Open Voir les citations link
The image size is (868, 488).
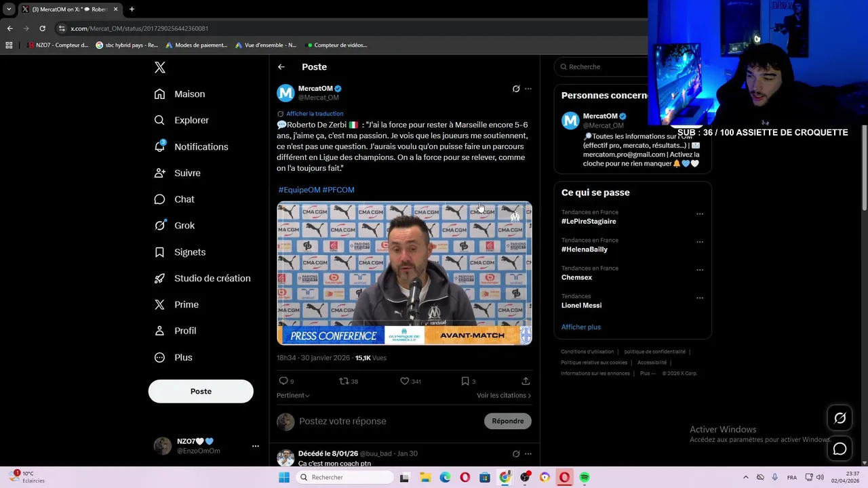point(504,395)
